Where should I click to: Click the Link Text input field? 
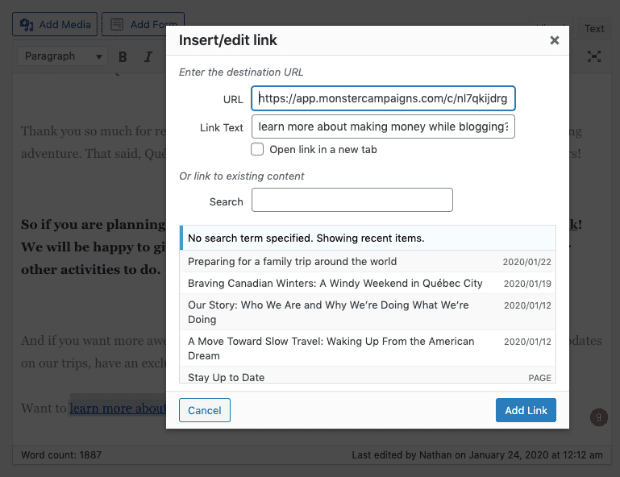tap(383, 127)
